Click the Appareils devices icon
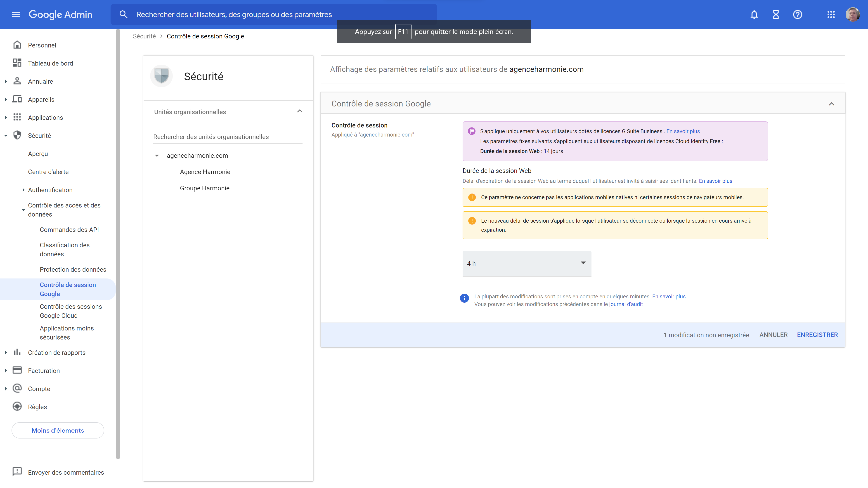 [x=17, y=99]
